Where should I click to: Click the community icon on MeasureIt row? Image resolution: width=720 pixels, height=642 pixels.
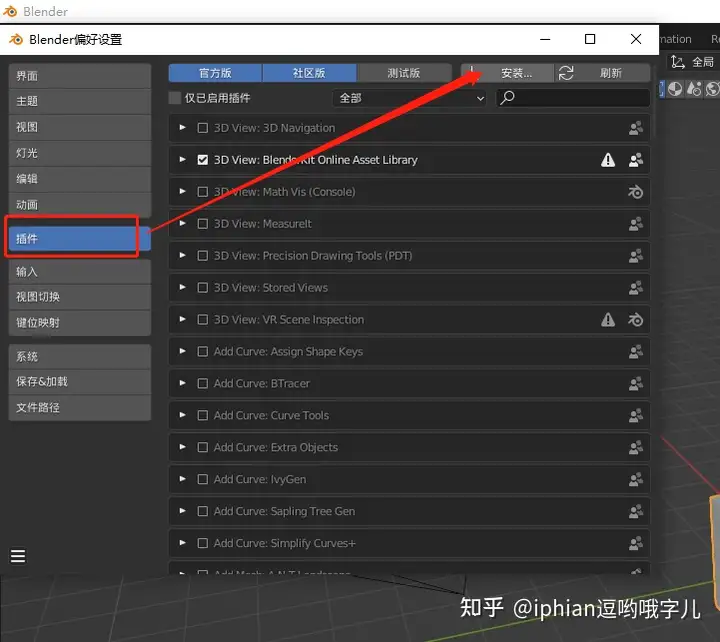pos(636,224)
